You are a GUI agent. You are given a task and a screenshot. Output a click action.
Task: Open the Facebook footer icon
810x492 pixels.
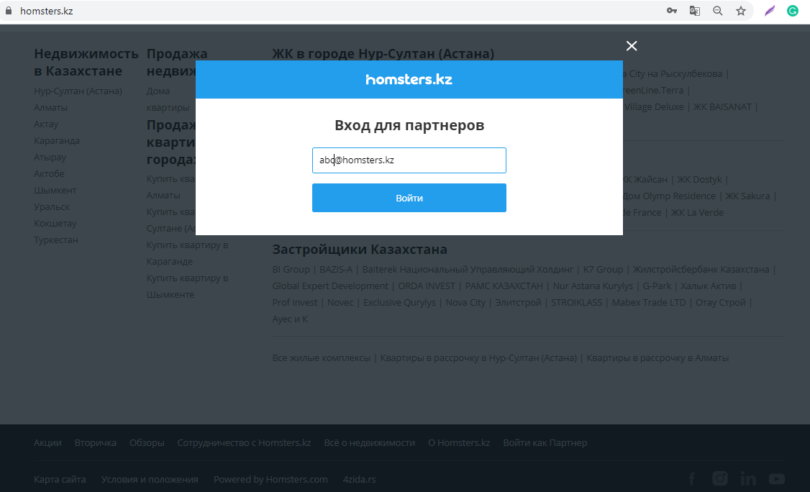(693, 479)
